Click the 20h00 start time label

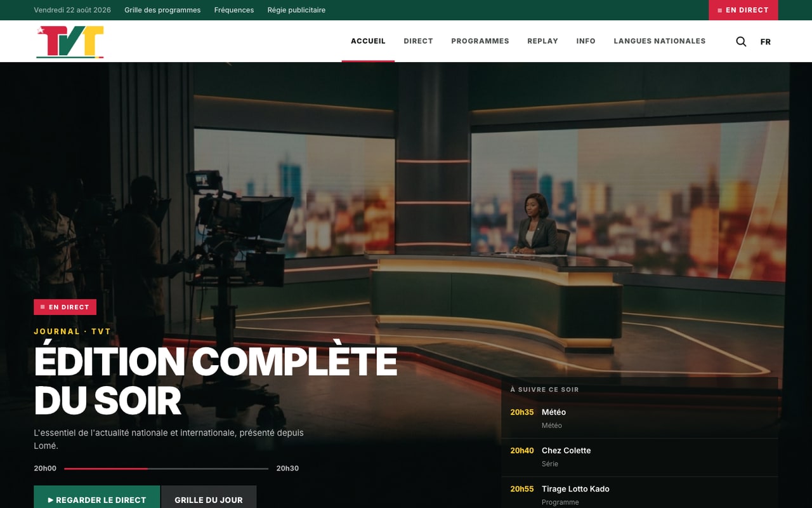point(45,469)
